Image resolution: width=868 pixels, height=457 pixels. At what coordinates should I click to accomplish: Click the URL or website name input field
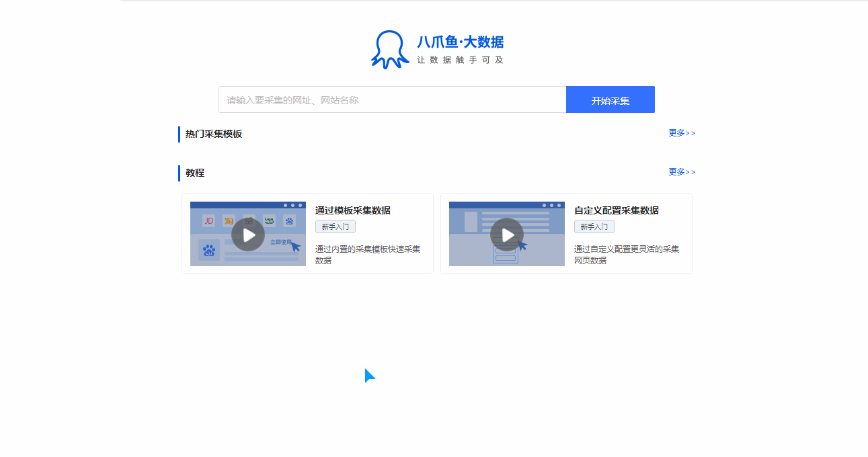pos(393,99)
